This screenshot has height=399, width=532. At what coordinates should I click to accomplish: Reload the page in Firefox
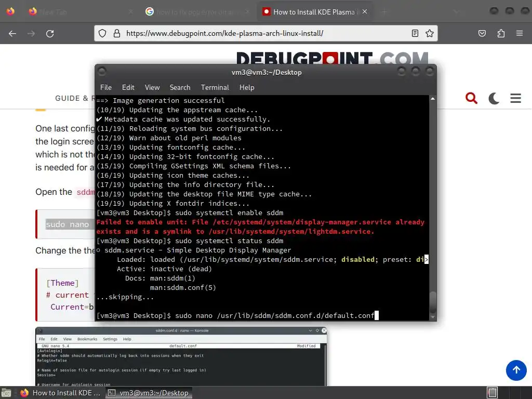pyautogui.click(x=50, y=34)
